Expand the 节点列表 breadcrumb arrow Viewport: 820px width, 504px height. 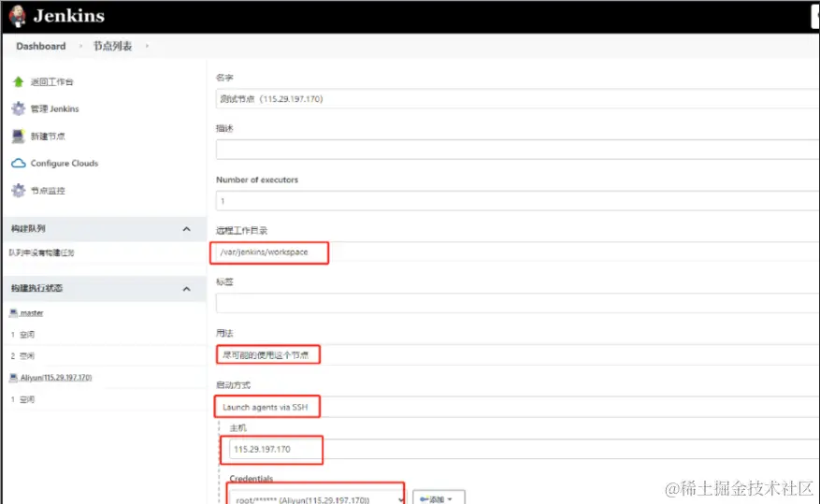pyautogui.click(x=147, y=46)
